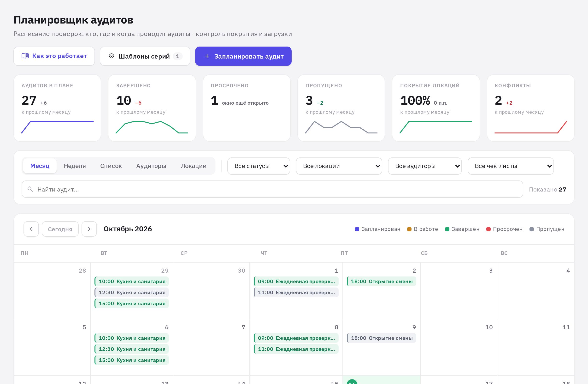
Task: Go to previous month with left chevron
Action: [x=31, y=229]
